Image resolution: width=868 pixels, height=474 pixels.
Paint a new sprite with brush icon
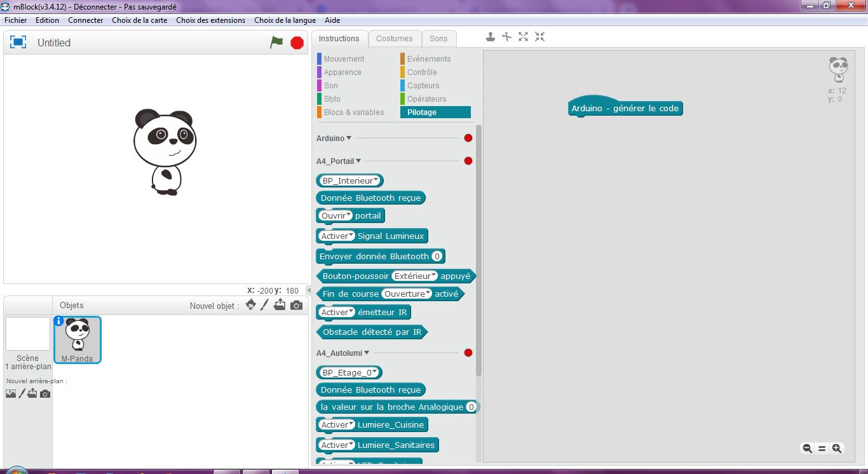(x=265, y=305)
